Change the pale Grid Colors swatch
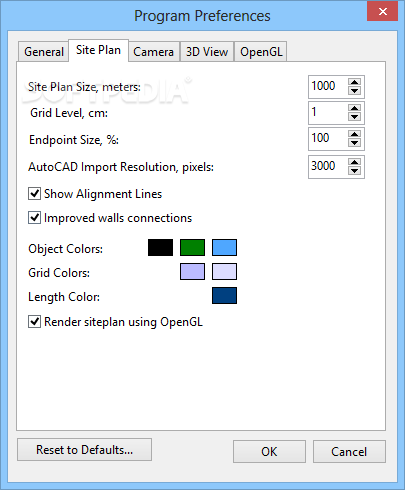Viewport: 405px width, 490px height. pos(224,271)
